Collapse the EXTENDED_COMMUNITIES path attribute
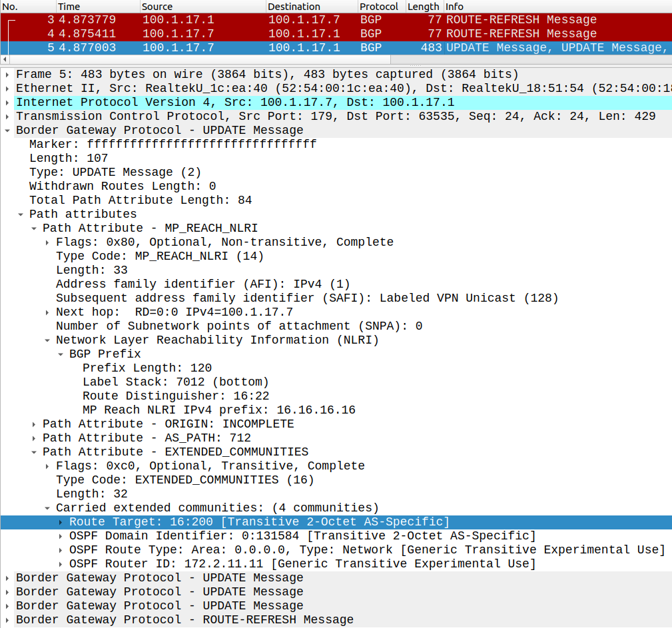This screenshot has width=672, height=628. pyautogui.click(x=34, y=452)
